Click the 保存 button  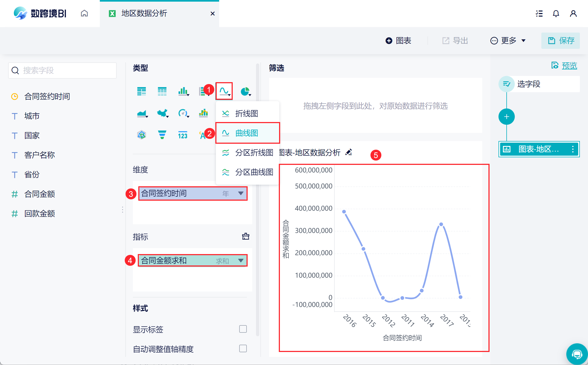tap(561, 41)
